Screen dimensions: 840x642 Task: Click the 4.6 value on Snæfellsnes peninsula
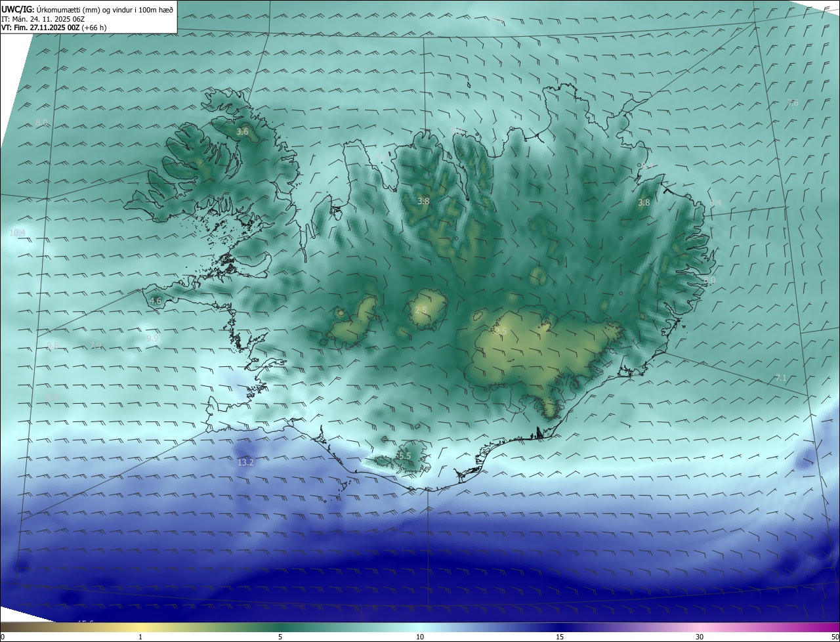[156, 301]
